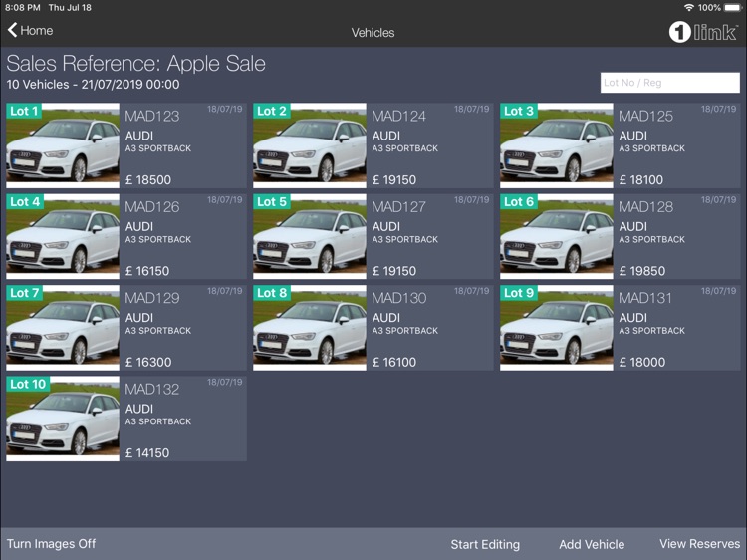Click the £ 18500 price
Screen dimensions: 747x560
(148, 179)
